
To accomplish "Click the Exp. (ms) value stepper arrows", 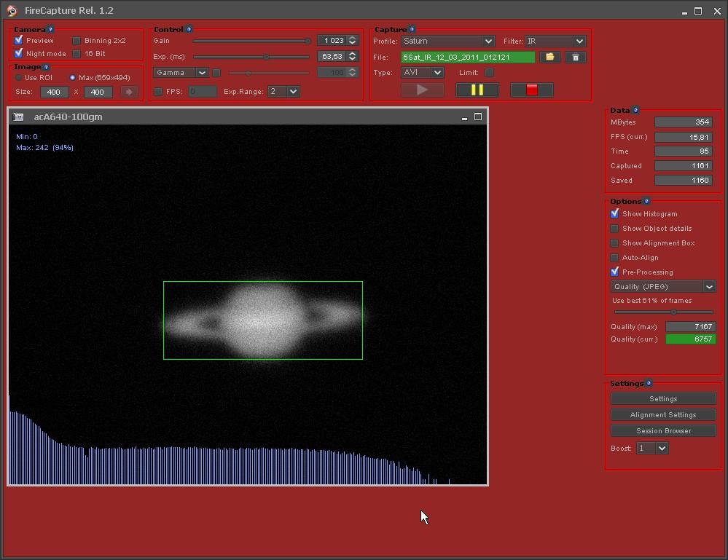I will click(353, 57).
